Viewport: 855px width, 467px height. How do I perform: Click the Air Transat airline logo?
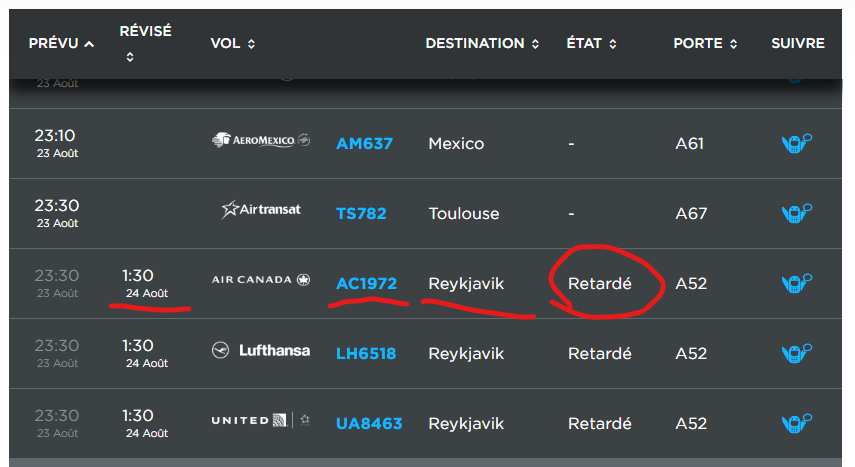[261, 210]
